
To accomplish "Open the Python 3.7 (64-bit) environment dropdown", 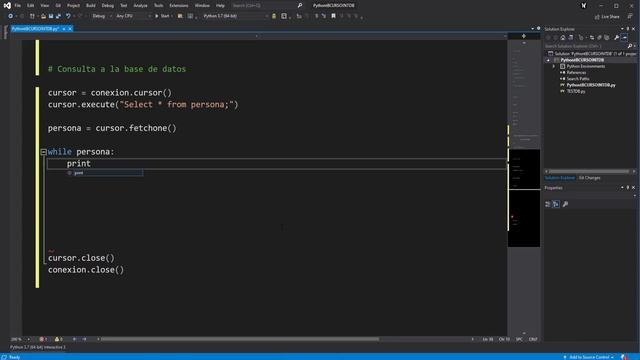I will (x=236, y=16).
